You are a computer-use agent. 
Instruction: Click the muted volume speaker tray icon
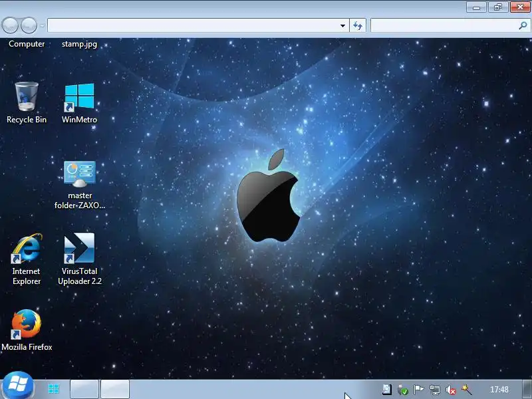tap(451, 390)
